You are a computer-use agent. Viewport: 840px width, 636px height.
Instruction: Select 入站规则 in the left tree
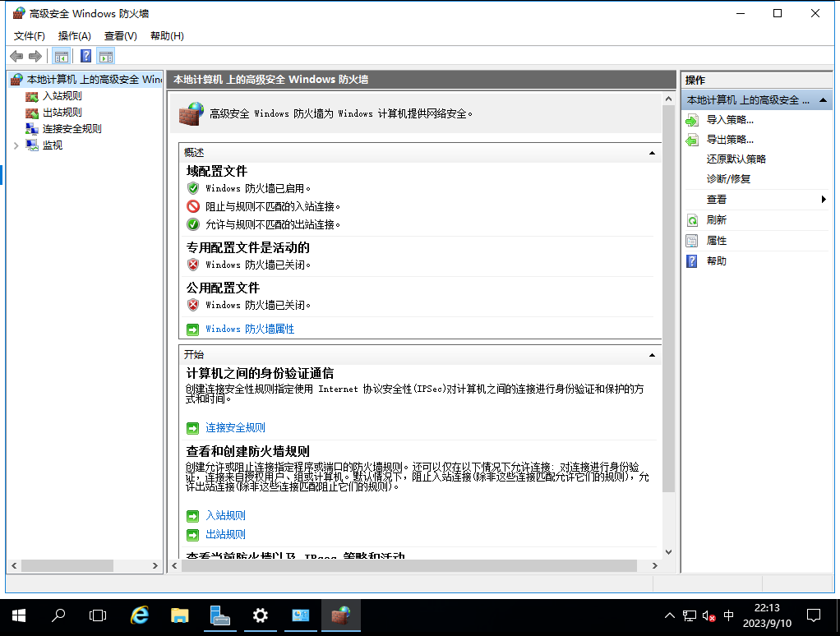[62, 96]
